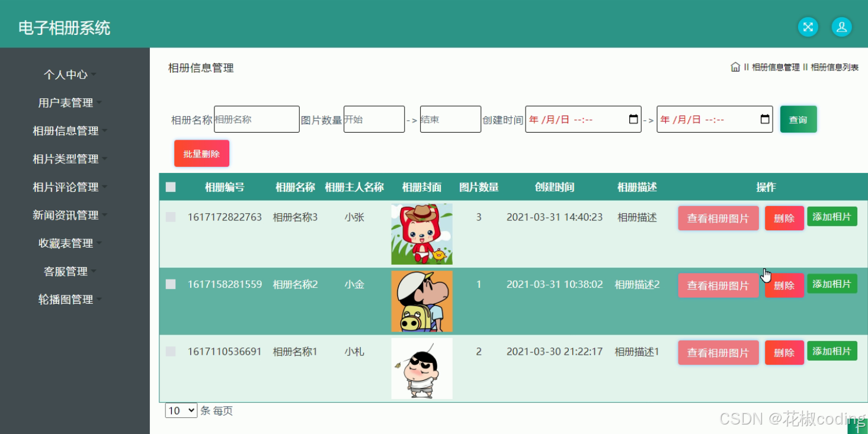The image size is (868, 434).
Task: Expand the 用户表管理 sidebar menu
Action: (x=65, y=102)
